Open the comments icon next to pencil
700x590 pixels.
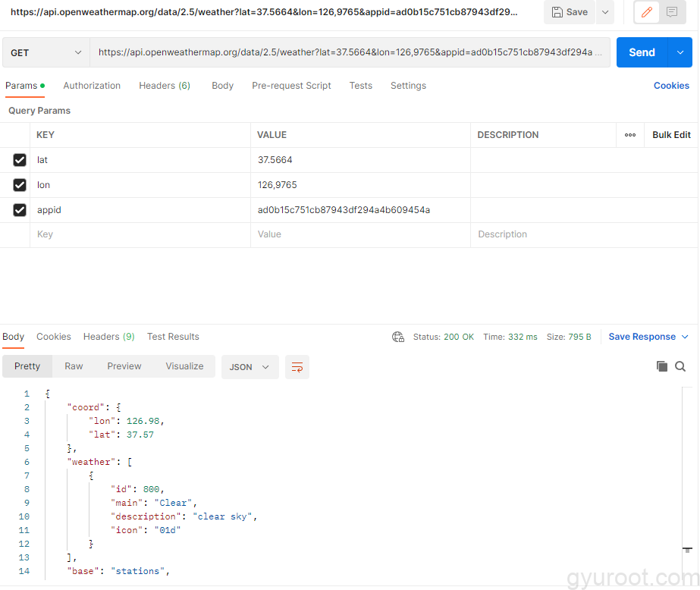[671, 12]
